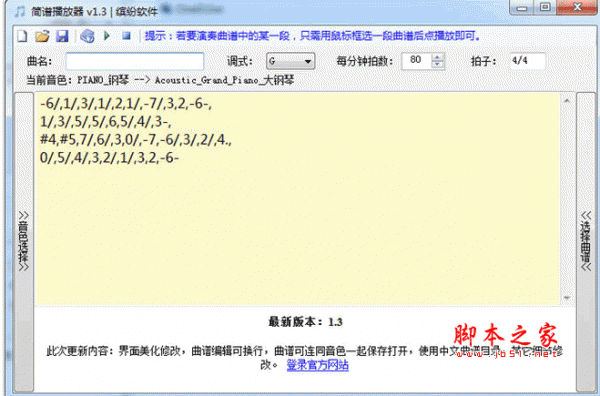600x396 pixels.
Task: Open a score file with the folder icon
Action: [42, 36]
